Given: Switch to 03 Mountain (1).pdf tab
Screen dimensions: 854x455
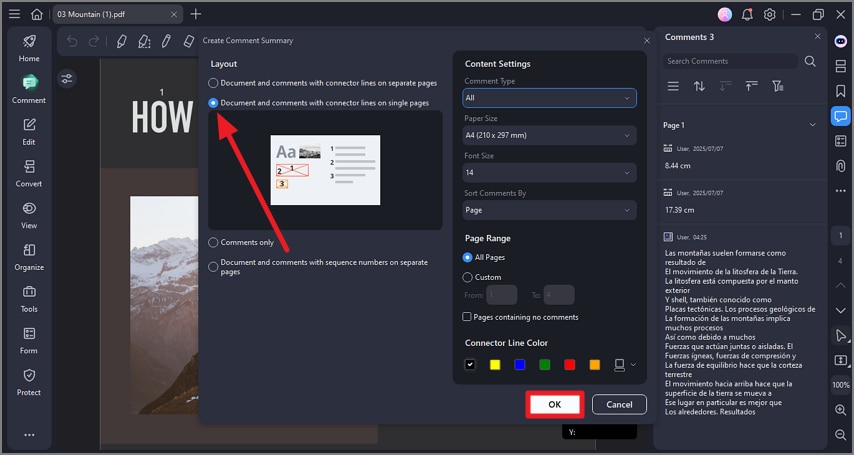Looking at the screenshot, I should [x=91, y=14].
